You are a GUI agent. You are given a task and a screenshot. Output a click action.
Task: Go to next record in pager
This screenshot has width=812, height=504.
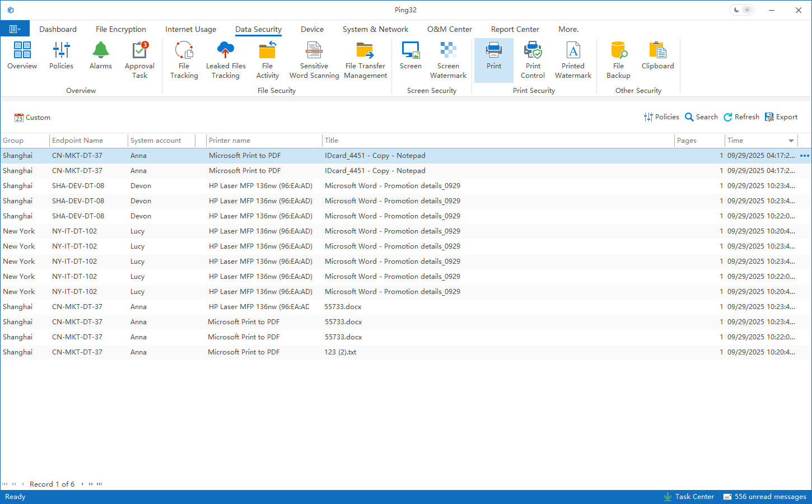pyautogui.click(x=82, y=484)
